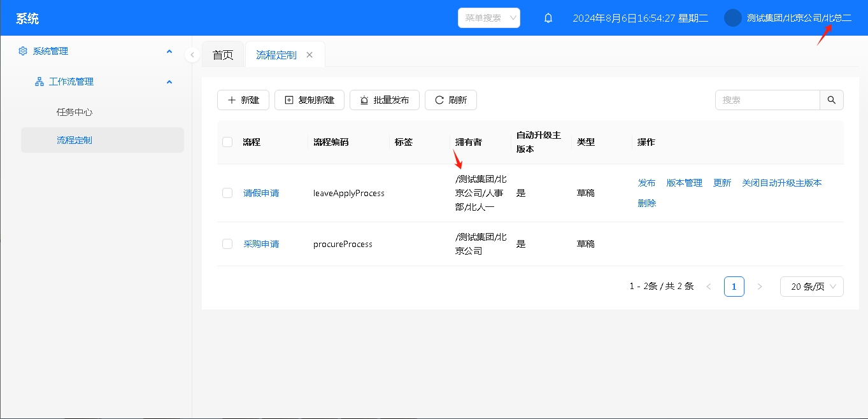Click the user name 测试集团/北京公司/北总二
The height and width of the screenshot is (419, 868).
click(x=799, y=18)
